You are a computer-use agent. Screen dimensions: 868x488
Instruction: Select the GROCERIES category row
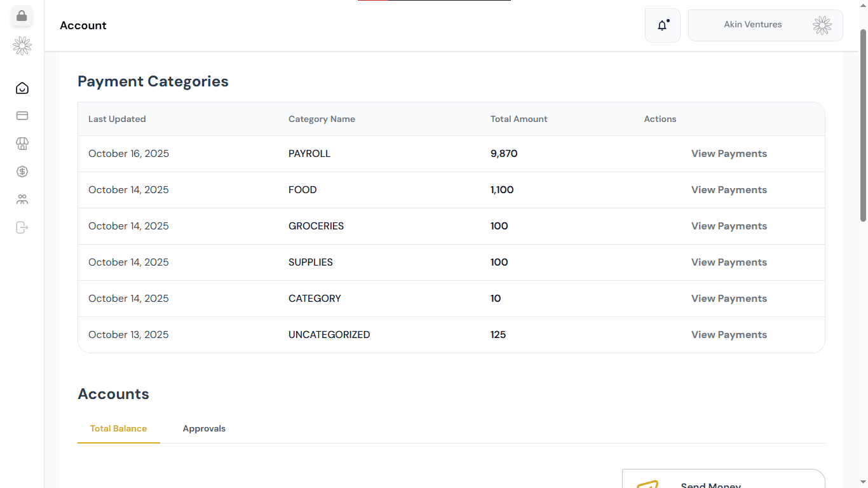click(x=316, y=226)
